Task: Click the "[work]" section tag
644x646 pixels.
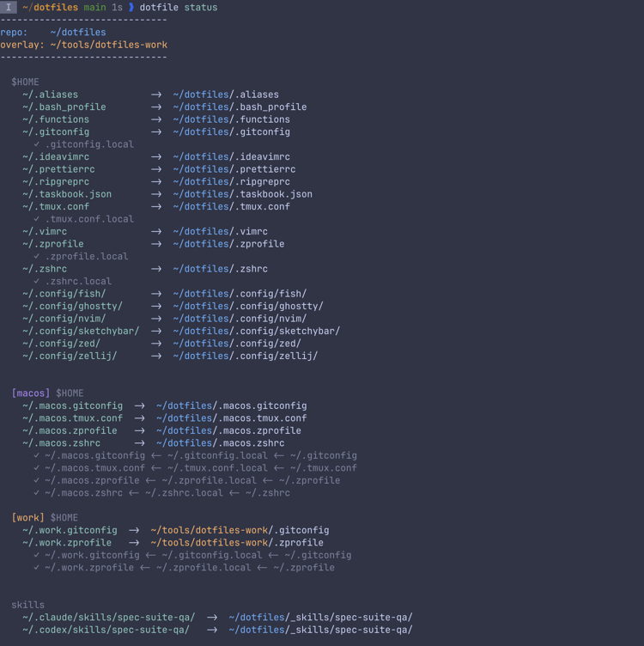Action: 28,517
